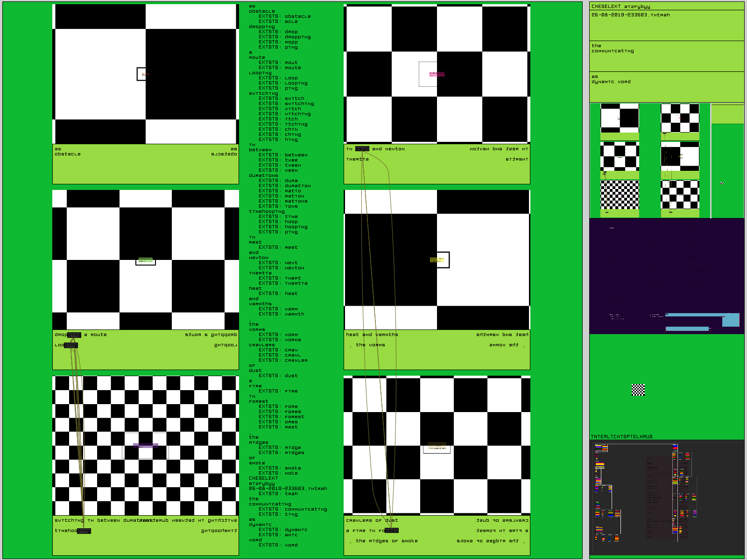Click the cream marker on the bottom-right checkerboard
This screenshot has height=560, width=747.
(437, 446)
